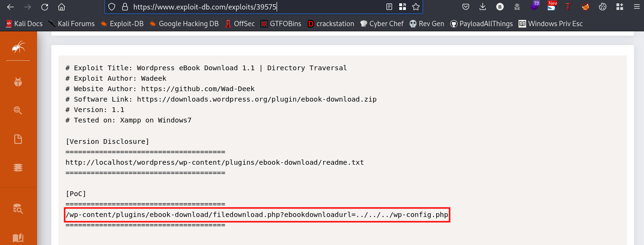644x245 pixels.
Task: Click the round B extension icon
Action: point(500,7)
